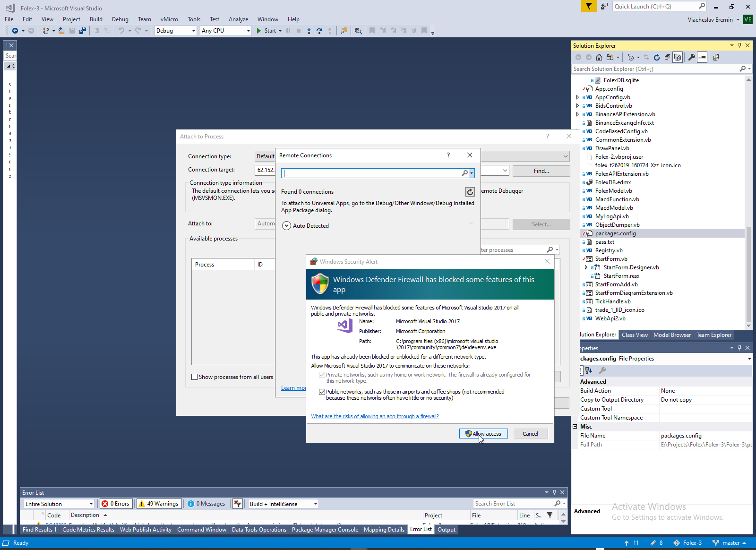This screenshot has width=756, height=550.
Task: Select FolexModel.vb in Solution Explorer
Action: tap(613, 191)
